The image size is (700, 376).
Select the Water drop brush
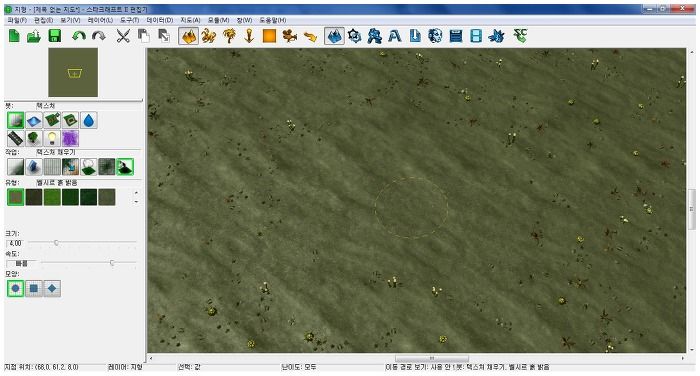[89, 121]
